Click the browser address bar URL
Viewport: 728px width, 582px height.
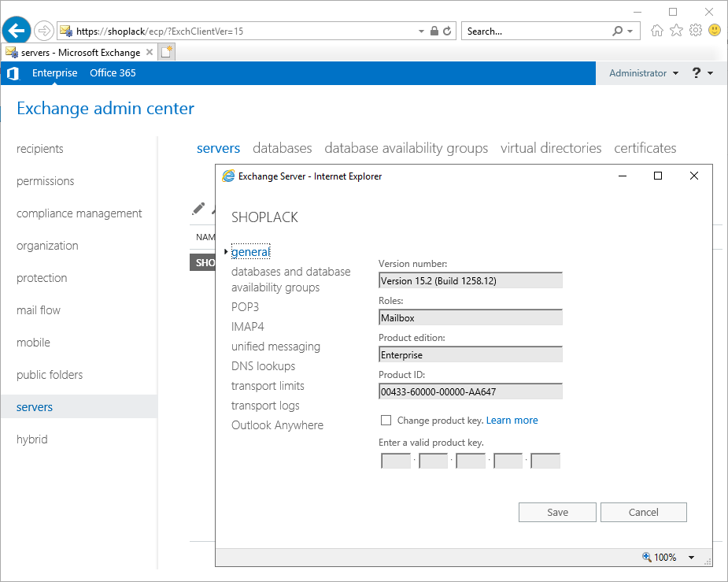point(160,32)
